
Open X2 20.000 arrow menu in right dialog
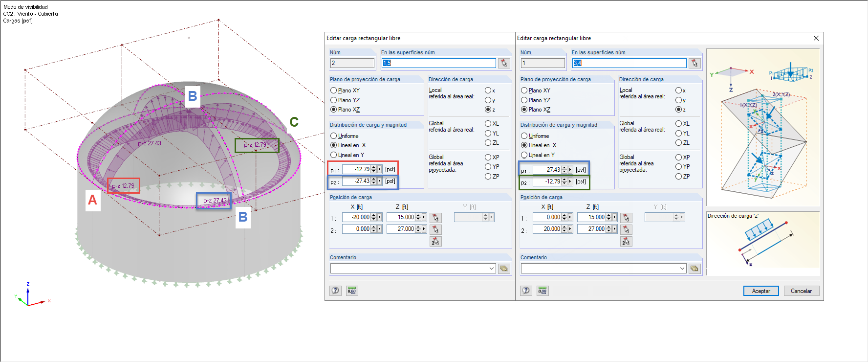click(570, 229)
